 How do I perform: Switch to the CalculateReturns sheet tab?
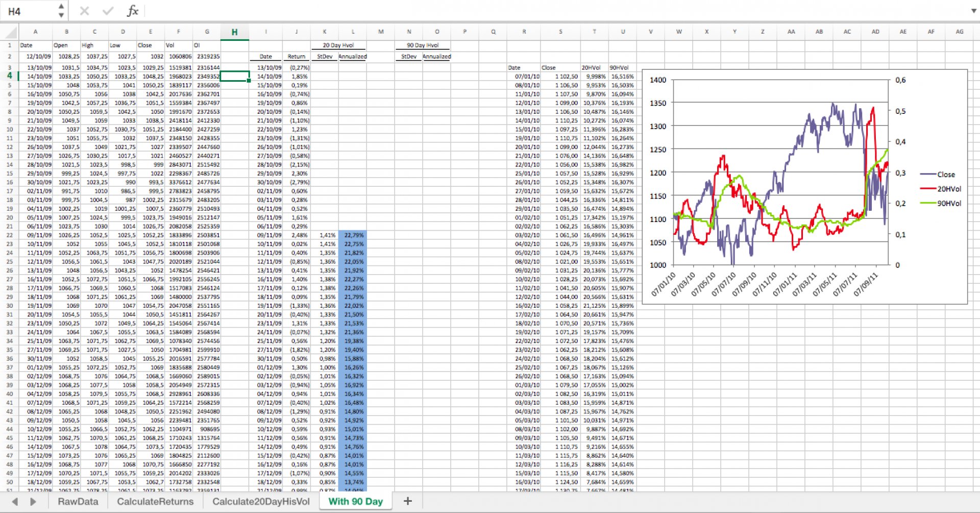(155, 501)
